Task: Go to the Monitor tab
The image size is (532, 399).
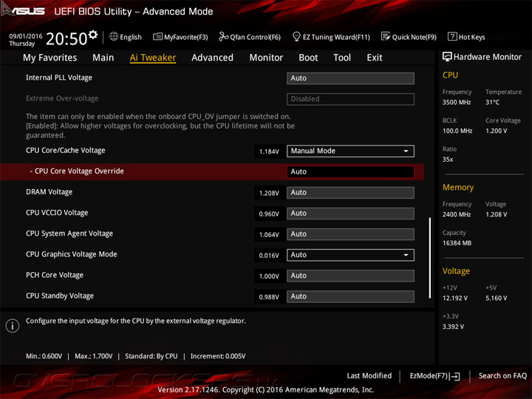Action: click(266, 58)
